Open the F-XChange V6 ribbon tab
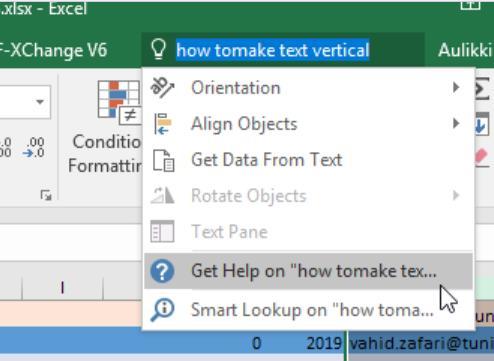This screenshot has width=494, height=361. [x=54, y=50]
